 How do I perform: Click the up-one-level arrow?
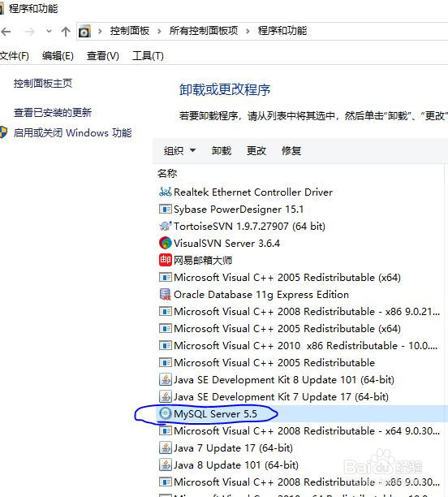point(66,32)
